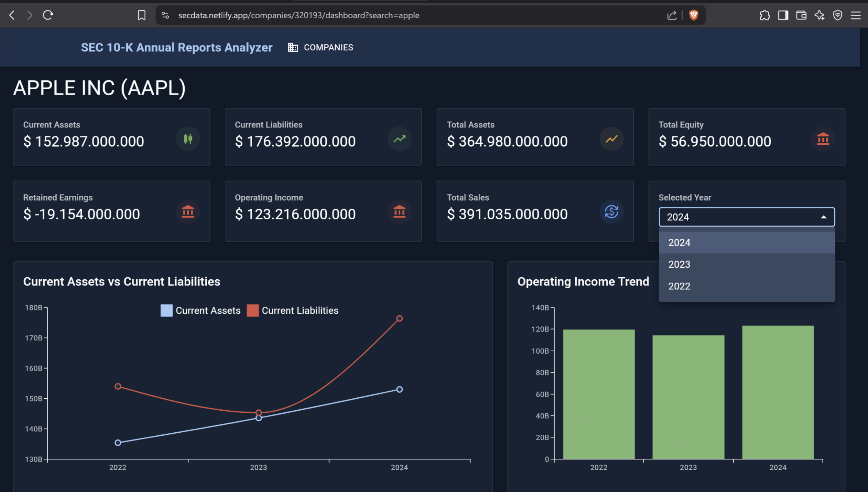Click the red Current Liabilities legend swatch
868x492 pixels.
pyautogui.click(x=253, y=310)
